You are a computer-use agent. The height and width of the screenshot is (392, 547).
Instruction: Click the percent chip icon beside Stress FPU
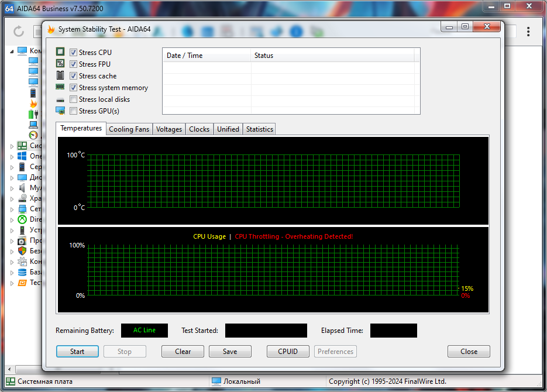click(60, 63)
